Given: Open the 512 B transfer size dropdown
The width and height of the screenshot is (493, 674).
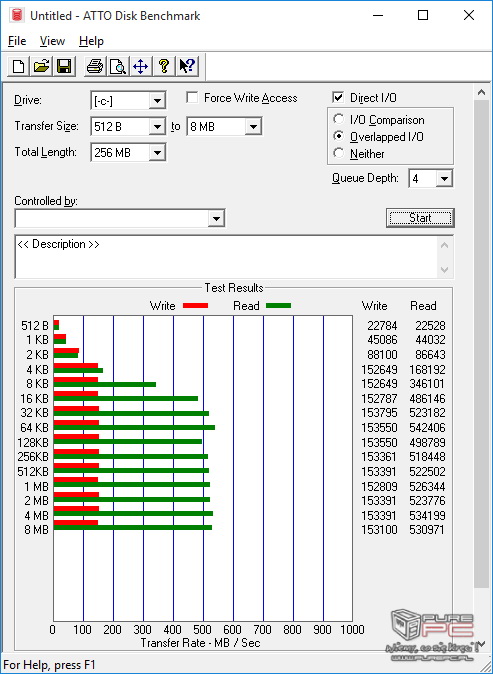Looking at the screenshot, I should tap(157, 127).
